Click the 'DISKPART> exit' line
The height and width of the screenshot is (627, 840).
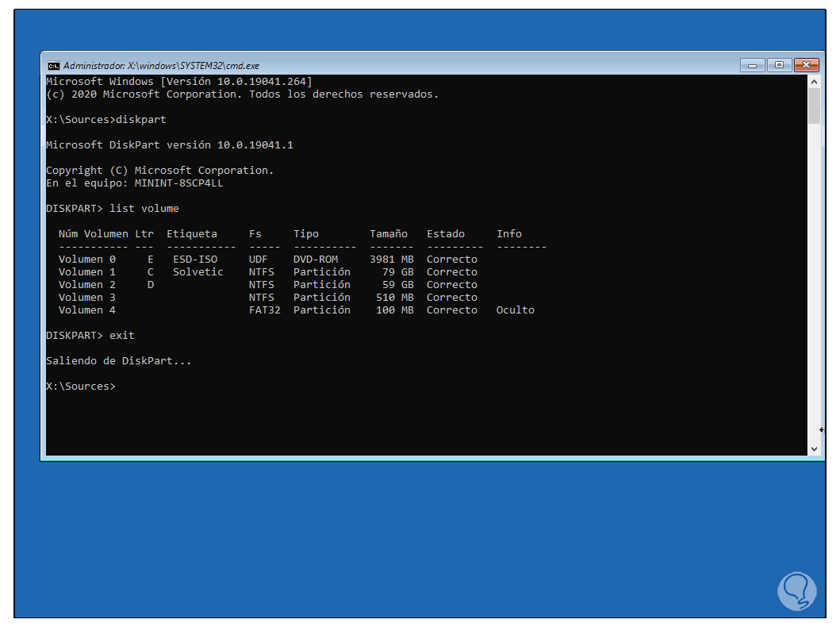90,336
